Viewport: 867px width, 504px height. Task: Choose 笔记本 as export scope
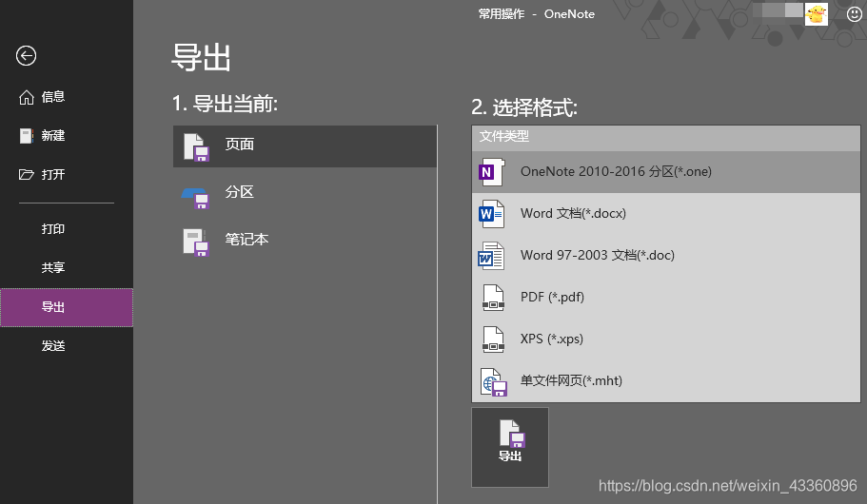point(305,241)
